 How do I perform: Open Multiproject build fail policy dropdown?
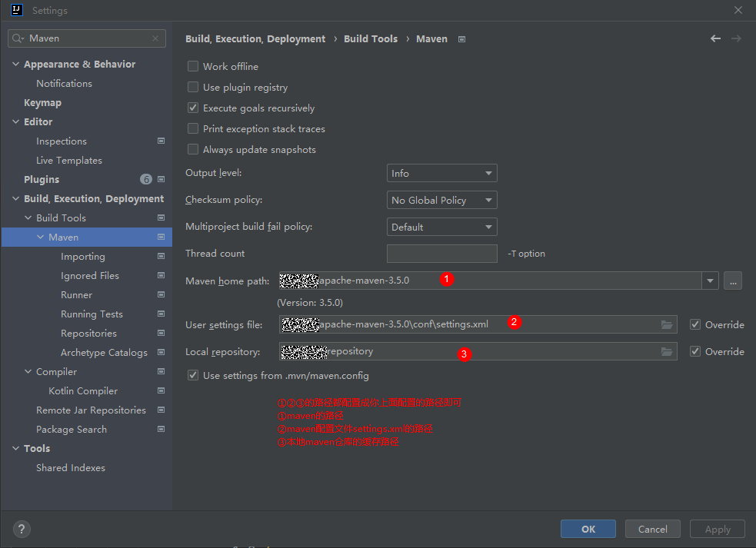[x=441, y=227]
